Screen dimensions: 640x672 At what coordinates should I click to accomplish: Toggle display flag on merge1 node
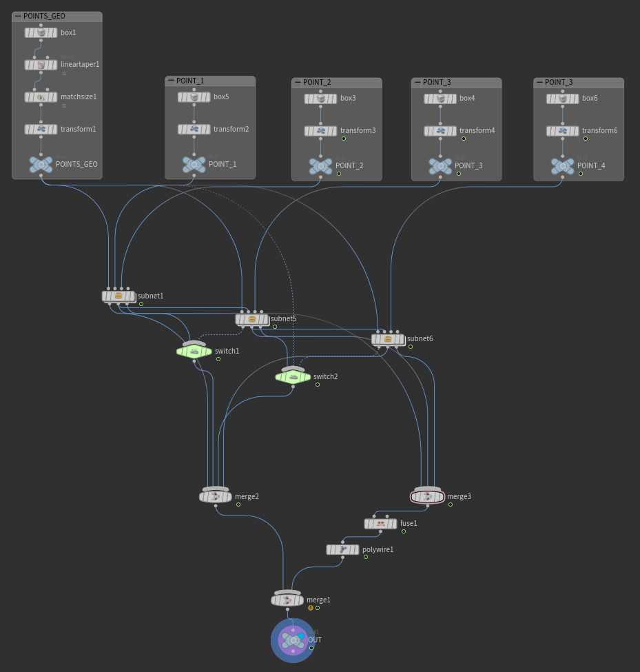pyautogui.click(x=300, y=600)
